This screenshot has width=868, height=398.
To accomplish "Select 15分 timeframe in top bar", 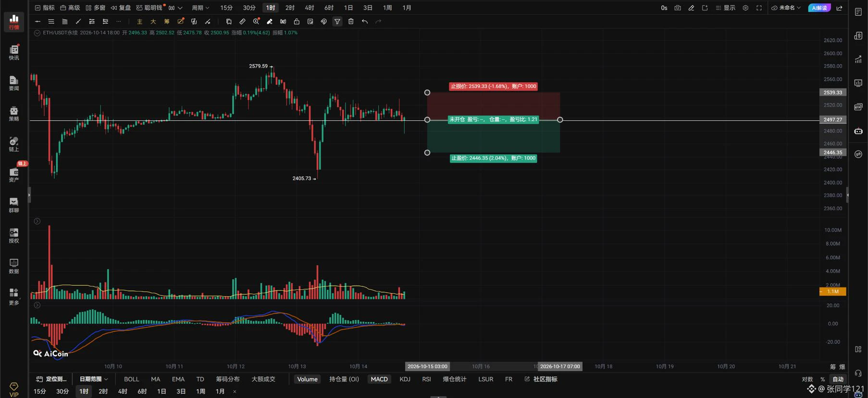I will click(x=226, y=8).
